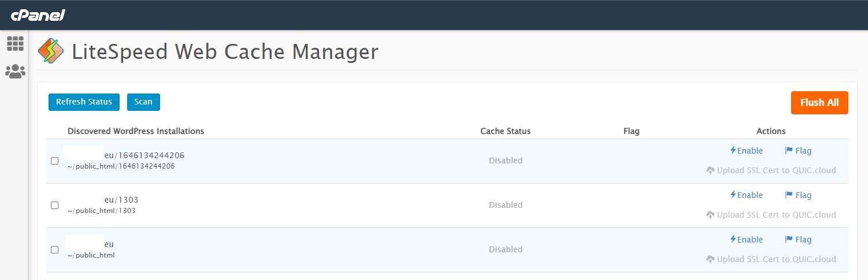Image resolution: width=868 pixels, height=280 pixels.
Task: Enable cache for eu/1646134244206
Action: pos(747,151)
